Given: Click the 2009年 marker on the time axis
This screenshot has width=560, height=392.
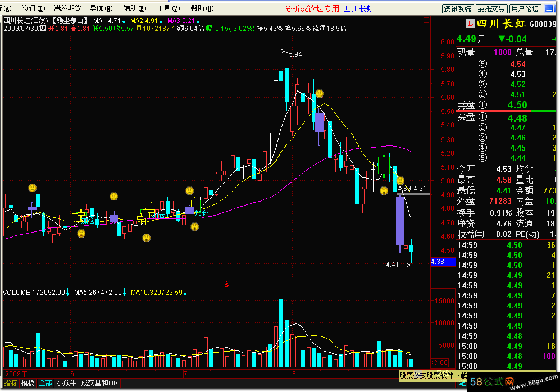Looking at the screenshot, I should 16,374.
